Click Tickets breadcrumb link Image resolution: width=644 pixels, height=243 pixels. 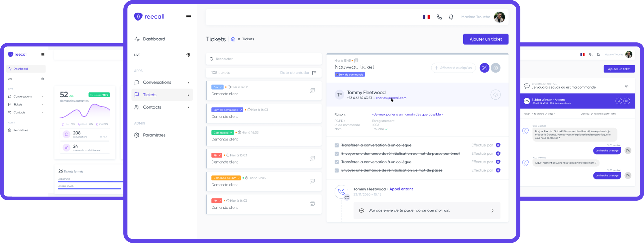click(x=248, y=39)
